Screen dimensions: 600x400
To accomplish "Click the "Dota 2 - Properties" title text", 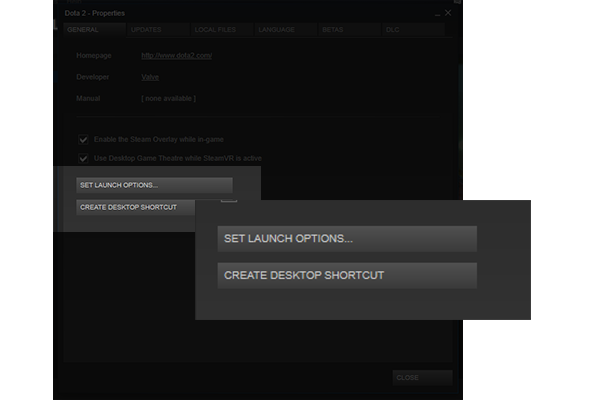I will click(x=95, y=13).
